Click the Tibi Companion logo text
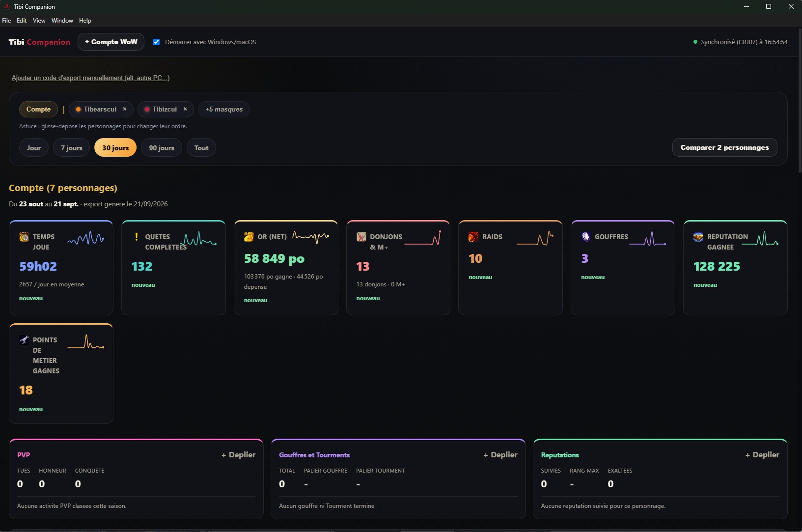This screenshot has width=802, height=532. tap(39, 42)
